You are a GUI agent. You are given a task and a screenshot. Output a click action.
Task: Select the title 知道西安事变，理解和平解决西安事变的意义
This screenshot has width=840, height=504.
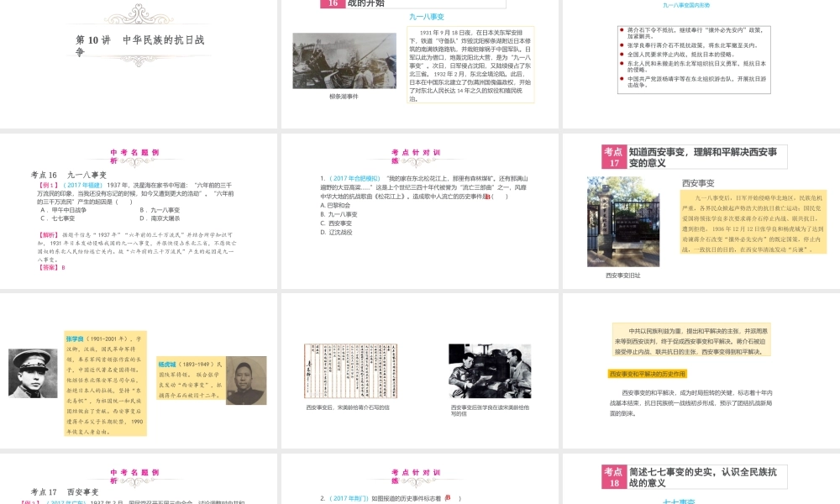point(703,157)
